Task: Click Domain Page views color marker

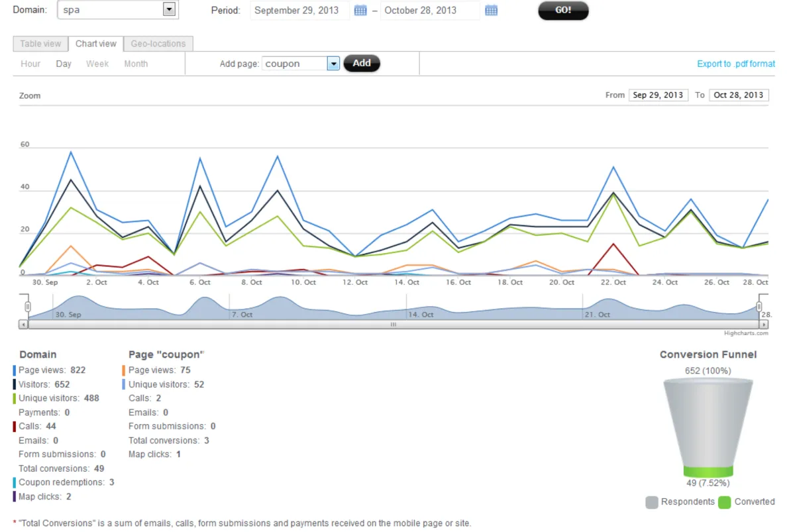Action: pos(14,370)
